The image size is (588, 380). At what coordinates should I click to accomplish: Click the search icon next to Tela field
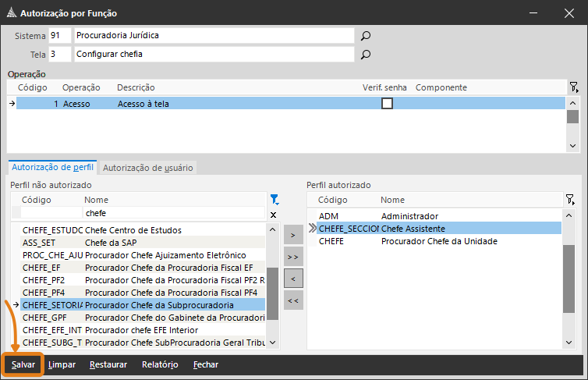coord(365,55)
